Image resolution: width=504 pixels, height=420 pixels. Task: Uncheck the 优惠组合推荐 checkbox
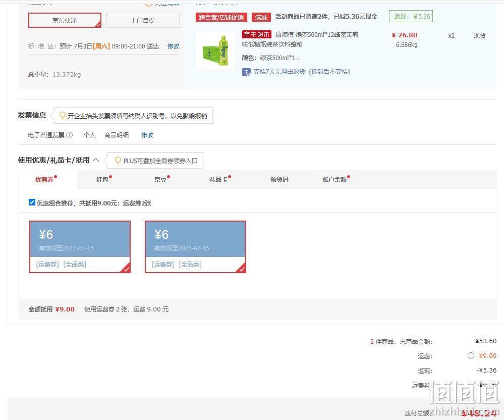pos(32,202)
